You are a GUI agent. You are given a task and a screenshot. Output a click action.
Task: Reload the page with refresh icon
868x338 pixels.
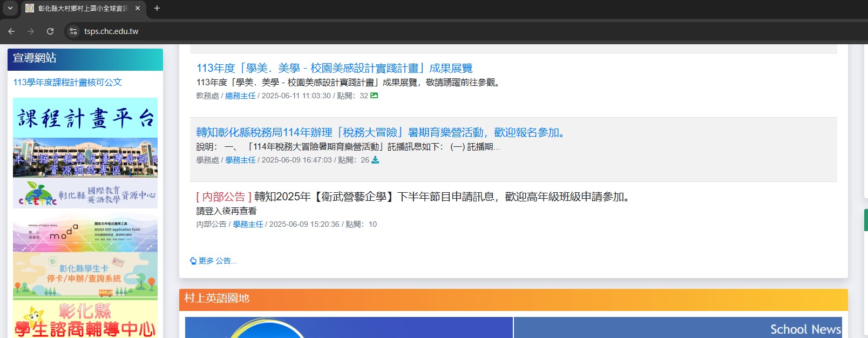tap(50, 31)
